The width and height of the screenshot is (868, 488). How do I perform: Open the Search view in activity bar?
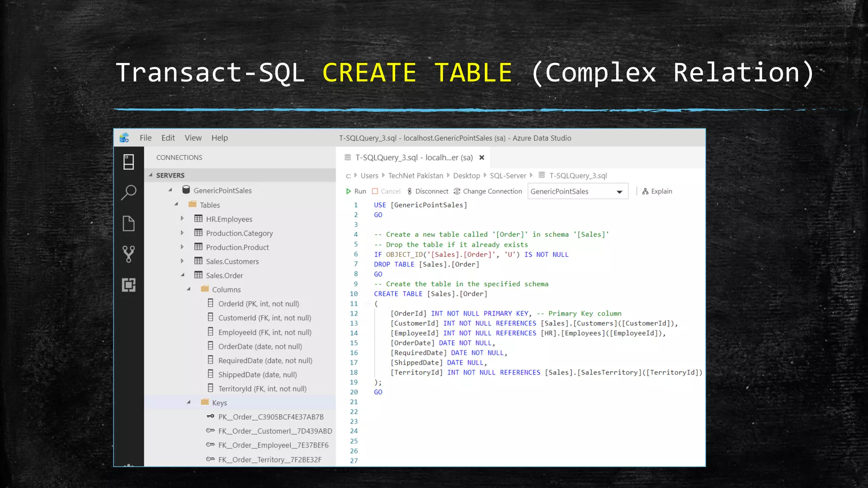coord(128,192)
